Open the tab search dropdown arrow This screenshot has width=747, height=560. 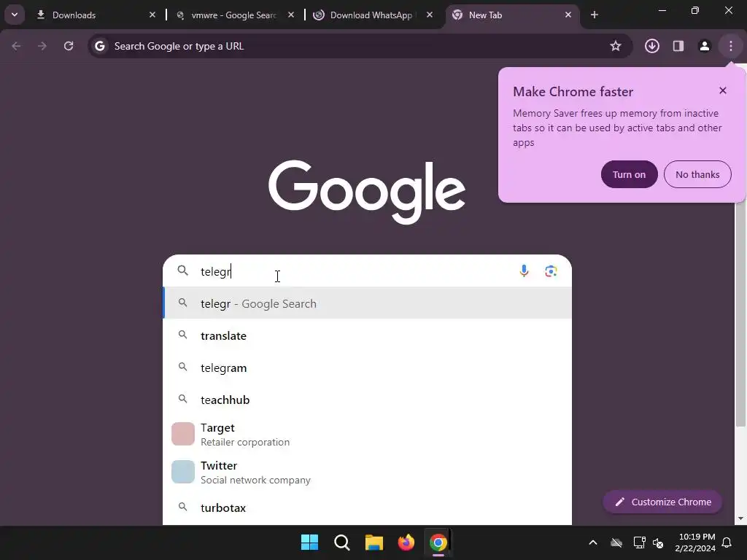15,15
